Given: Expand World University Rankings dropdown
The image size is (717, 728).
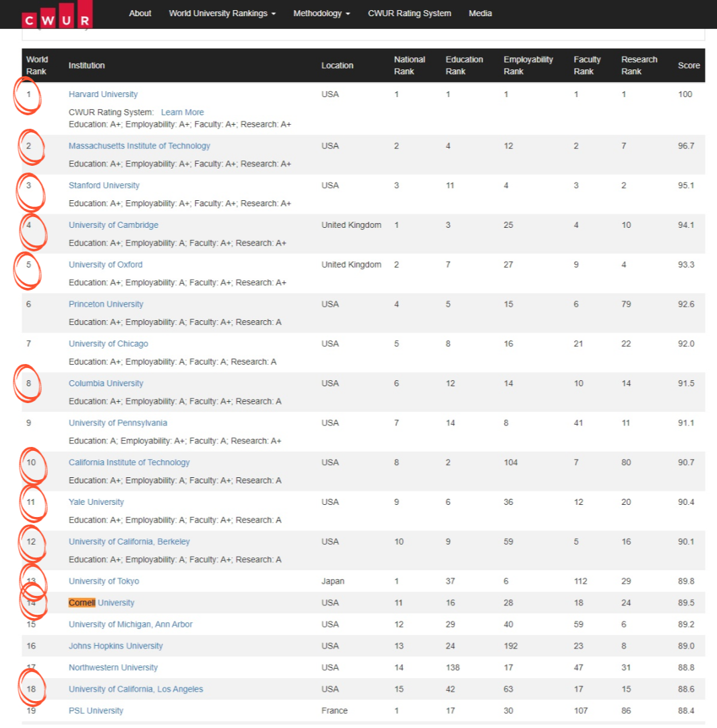Looking at the screenshot, I should [222, 13].
